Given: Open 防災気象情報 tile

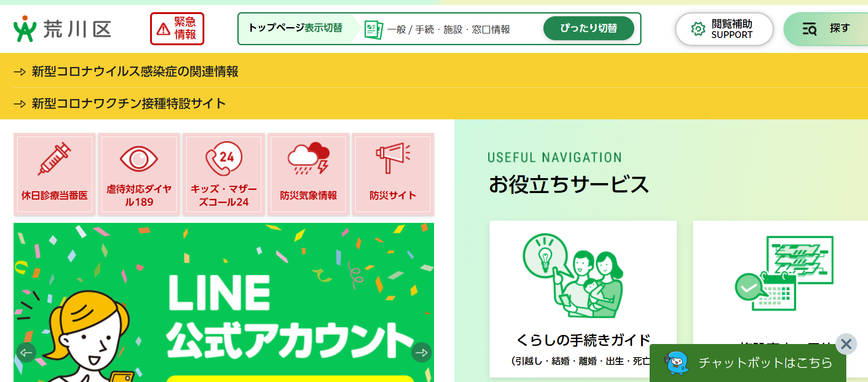Looking at the screenshot, I should (x=308, y=174).
